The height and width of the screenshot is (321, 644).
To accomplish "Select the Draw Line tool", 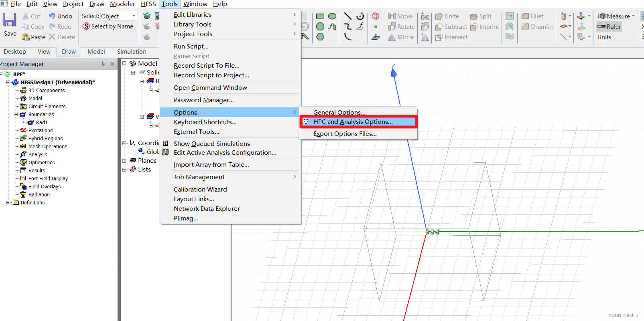I will pyautogui.click(x=348, y=16).
